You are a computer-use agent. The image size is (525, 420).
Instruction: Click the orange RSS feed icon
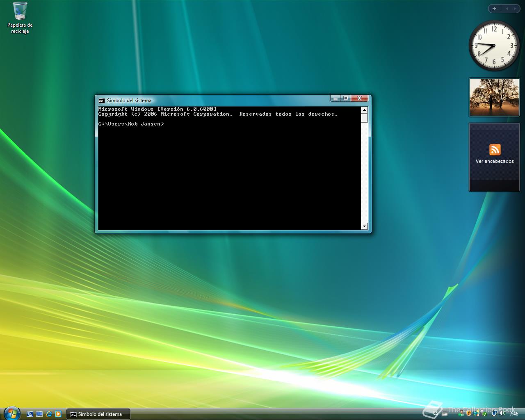coord(495,150)
